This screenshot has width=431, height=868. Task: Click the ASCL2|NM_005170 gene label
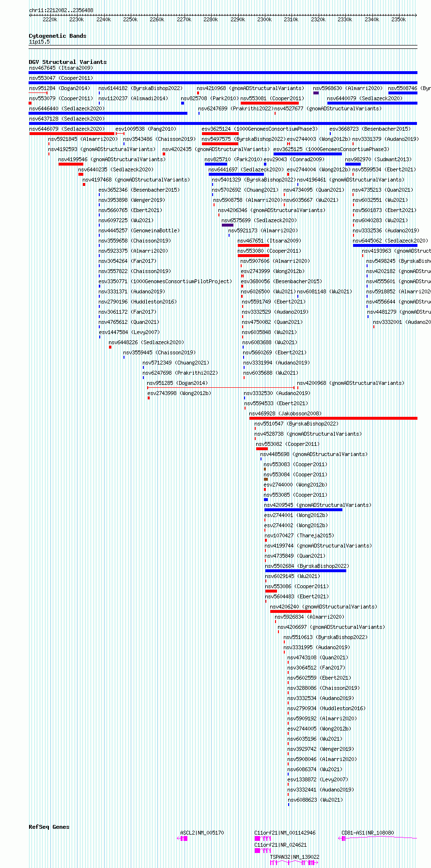(202, 833)
